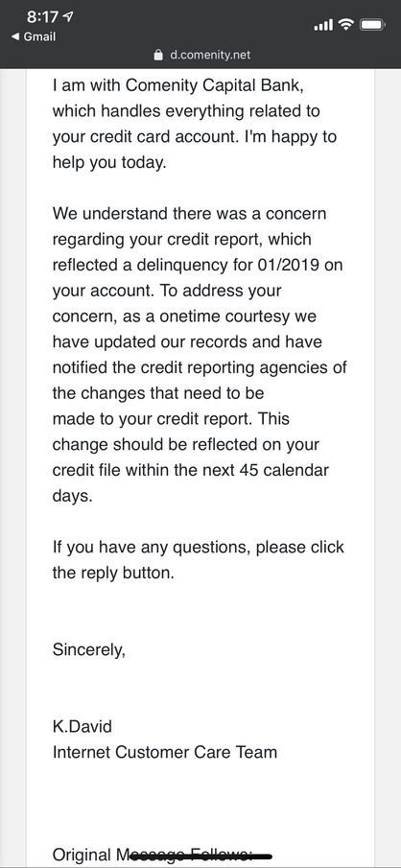Image resolution: width=401 pixels, height=868 pixels.
Task: Tap the 01/2019 delinquency date
Action: [x=288, y=265]
